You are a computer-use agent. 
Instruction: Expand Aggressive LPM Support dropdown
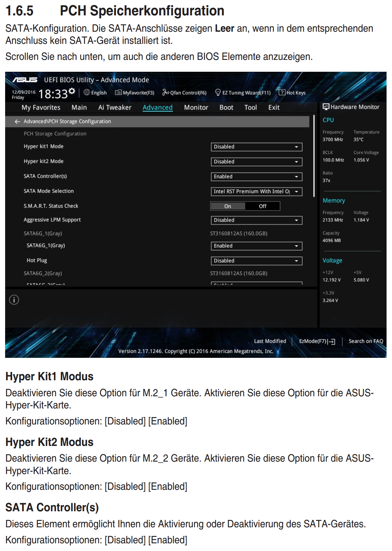[257, 220]
